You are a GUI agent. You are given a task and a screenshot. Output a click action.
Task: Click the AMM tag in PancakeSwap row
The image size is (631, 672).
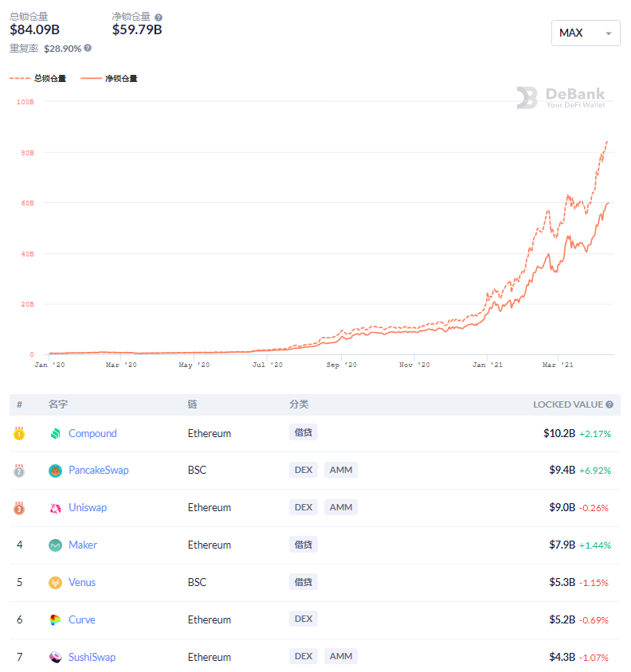[341, 470]
